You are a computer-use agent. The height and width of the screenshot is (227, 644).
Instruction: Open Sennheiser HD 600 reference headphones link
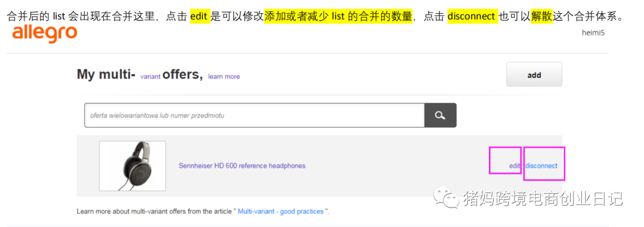[242, 166]
